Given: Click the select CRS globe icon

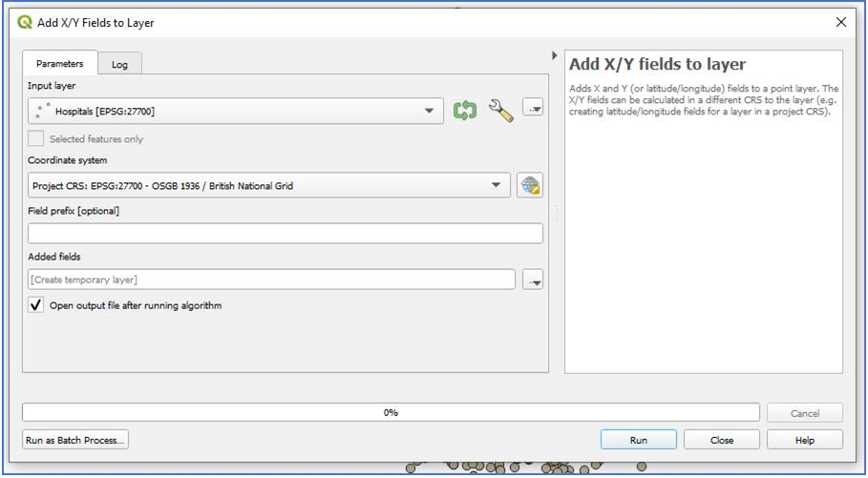Looking at the screenshot, I should pos(530,185).
